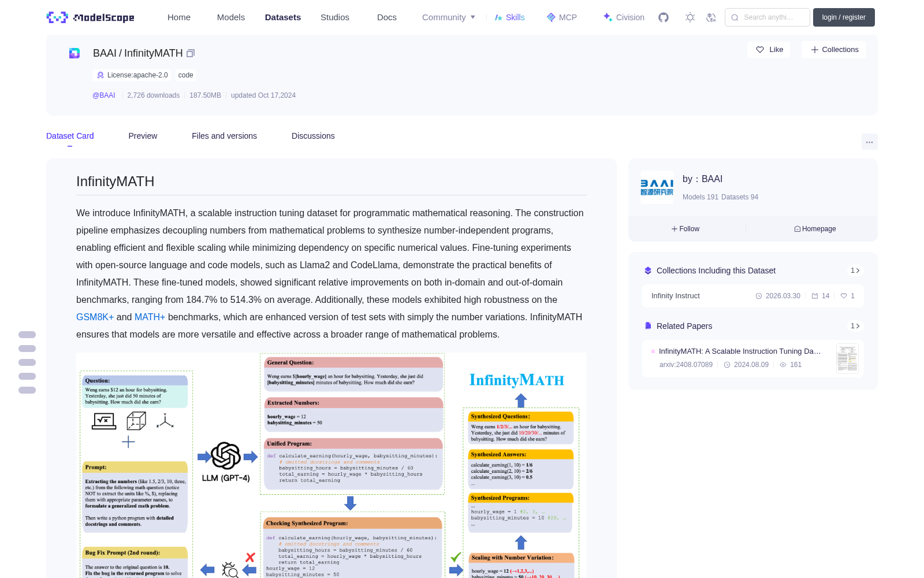Open the Docs page
This screenshot has width=924, height=578.
pos(387,17)
